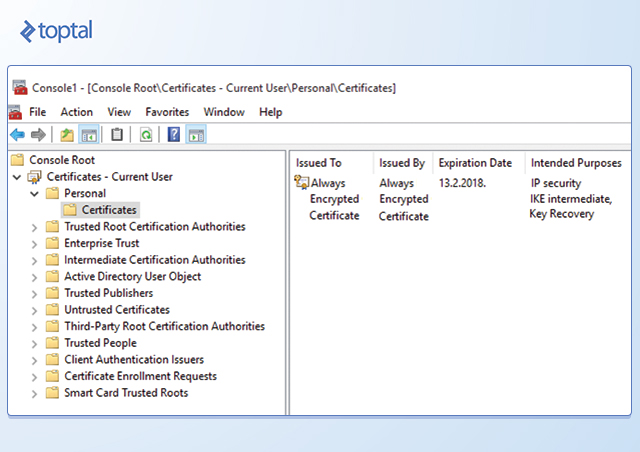Expand Smart Card Trusted Roots node
640x452 pixels.
pos(35,394)
